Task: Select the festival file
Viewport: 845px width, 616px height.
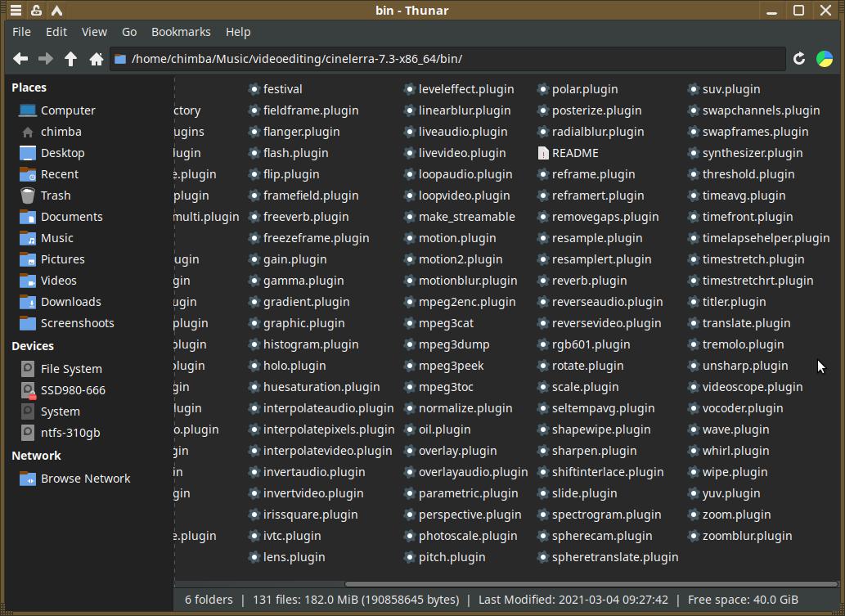Action: (x=276, y=89)
